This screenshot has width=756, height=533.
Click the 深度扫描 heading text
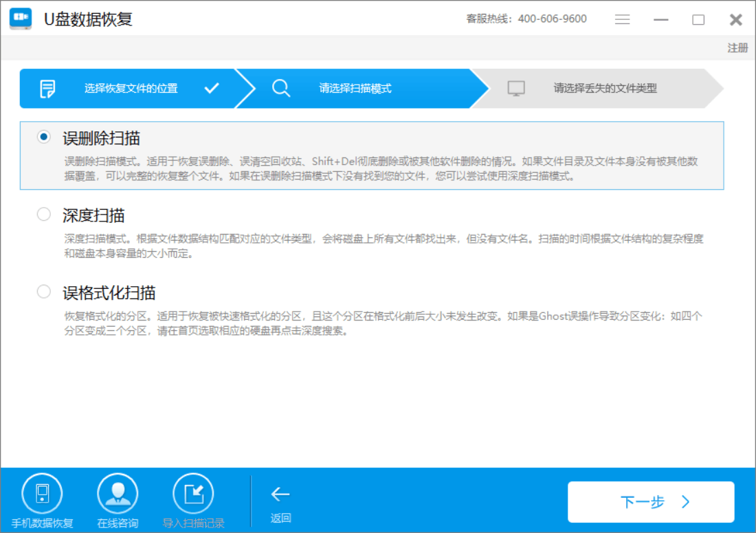(x=93, y=216)
